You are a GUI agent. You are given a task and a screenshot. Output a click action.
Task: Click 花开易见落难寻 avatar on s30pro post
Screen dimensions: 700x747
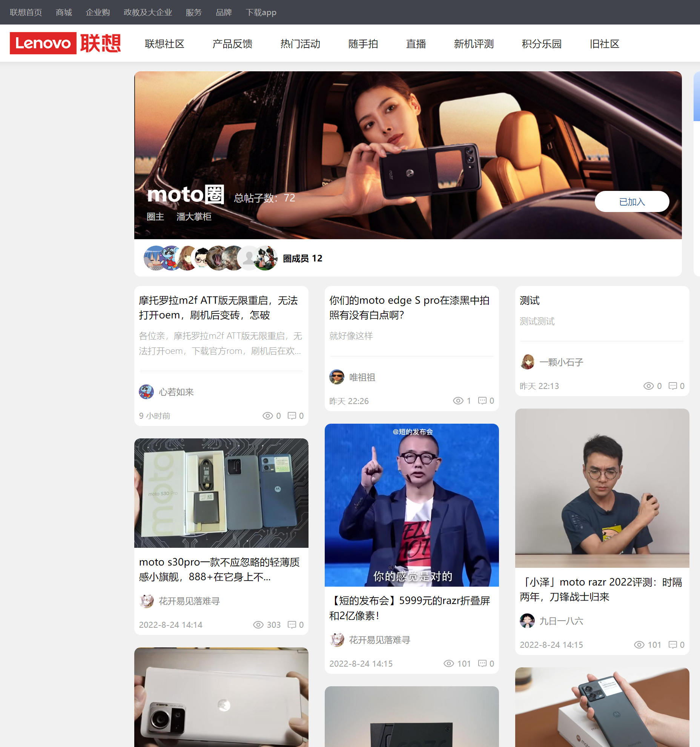pyautogui.click(x=146, y=601)
